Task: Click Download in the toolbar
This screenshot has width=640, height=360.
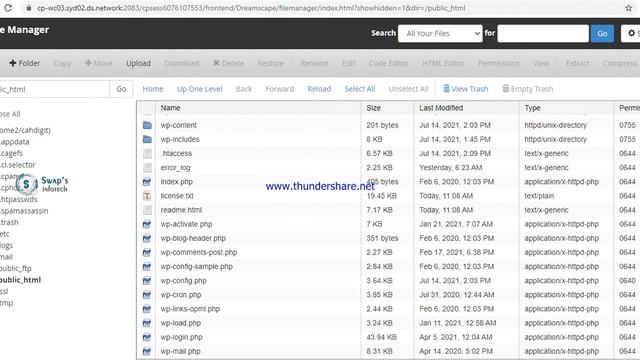Action: click(x=182, y=63)
